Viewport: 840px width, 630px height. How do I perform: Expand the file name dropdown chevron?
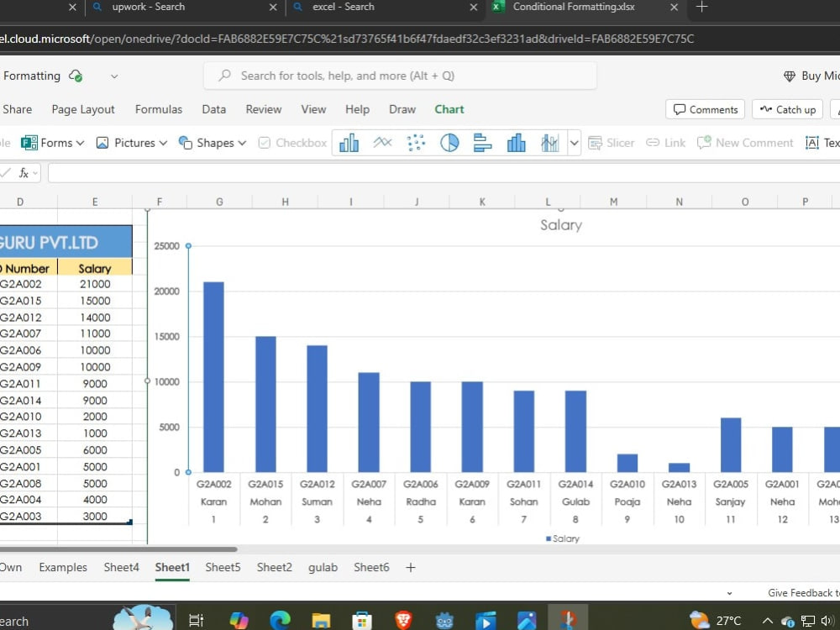pos(114,76)
